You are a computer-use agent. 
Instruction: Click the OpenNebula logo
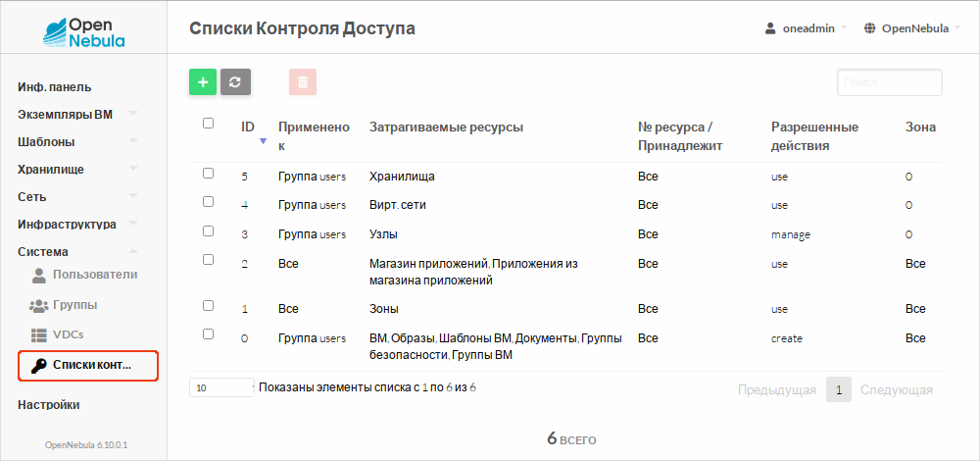tap(84, 31)
